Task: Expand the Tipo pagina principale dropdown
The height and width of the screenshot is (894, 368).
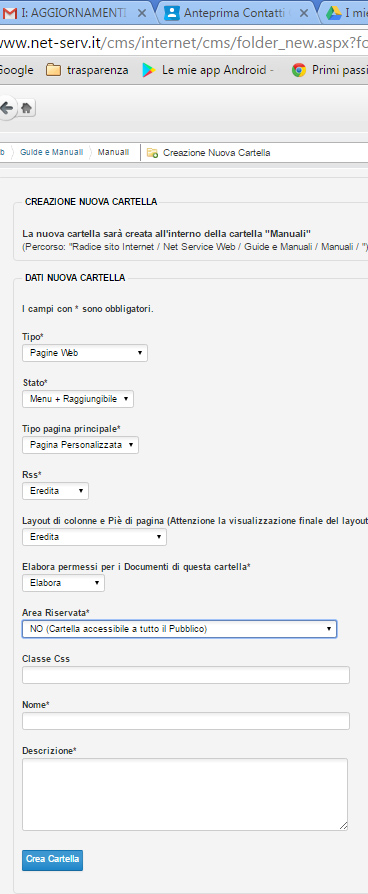Action: pos(80,445)
